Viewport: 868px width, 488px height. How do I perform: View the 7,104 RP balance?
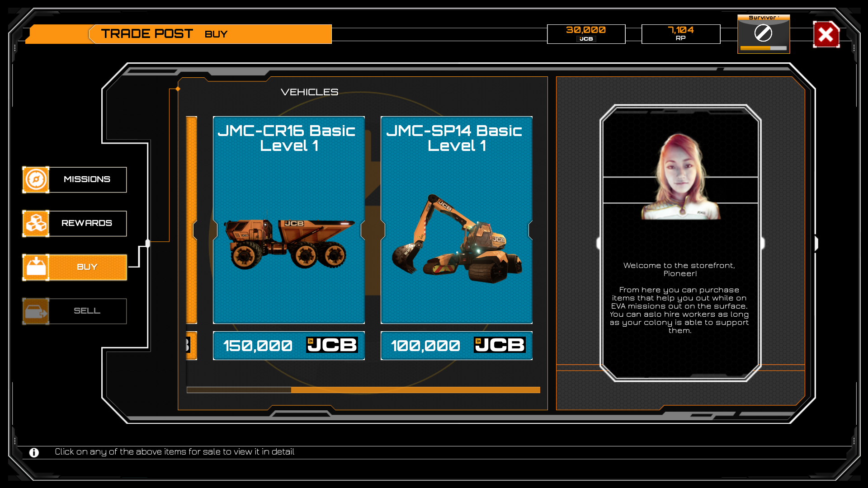click(680, 34)
